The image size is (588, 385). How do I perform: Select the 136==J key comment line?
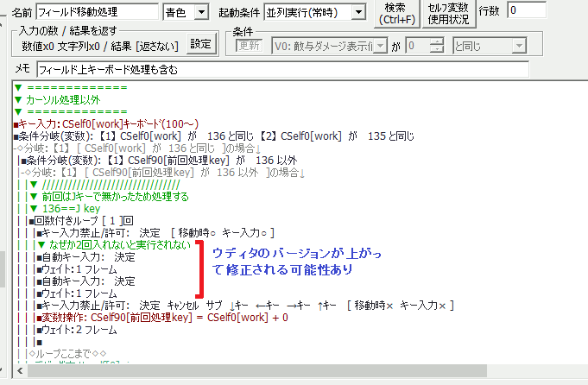pos(66,208)
